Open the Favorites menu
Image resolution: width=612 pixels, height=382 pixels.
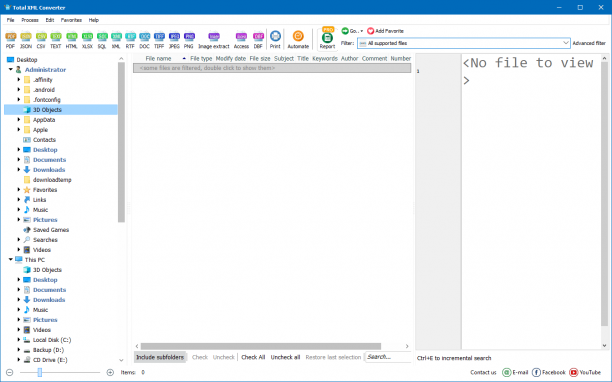(71, 20)
